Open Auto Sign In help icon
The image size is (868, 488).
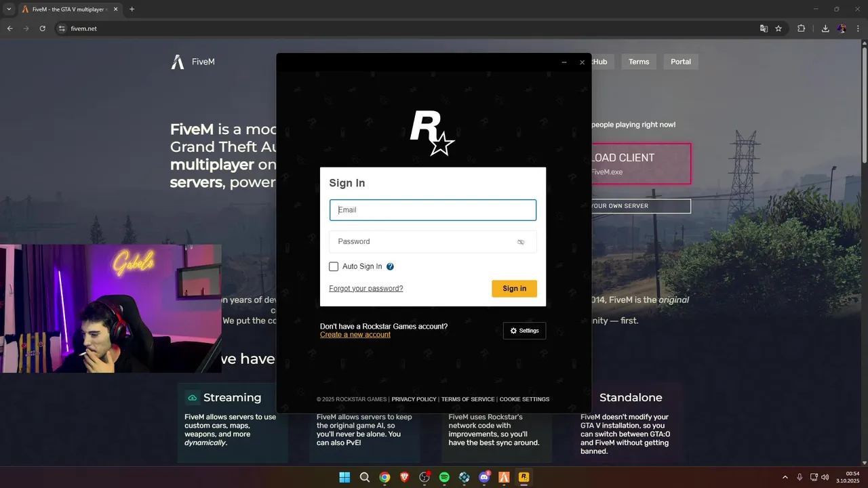(390, 266)
